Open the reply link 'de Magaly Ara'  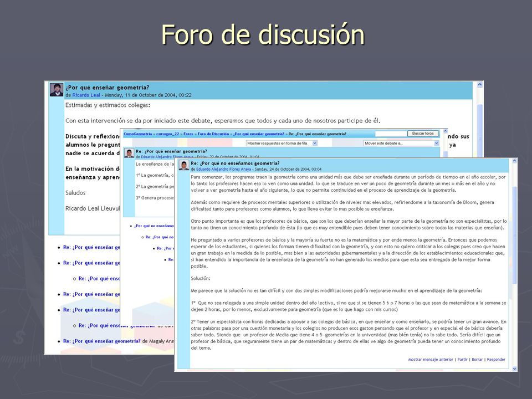(102, 341)
